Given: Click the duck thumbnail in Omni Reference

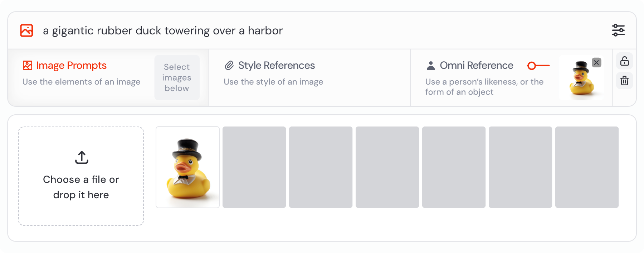Looking at the screenshot, I should 581,78.
